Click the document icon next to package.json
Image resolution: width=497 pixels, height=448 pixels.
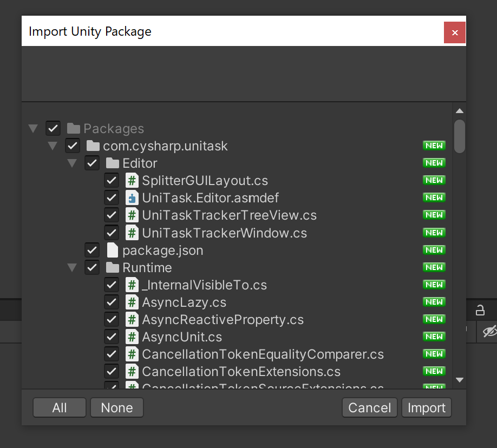point(112,250)
